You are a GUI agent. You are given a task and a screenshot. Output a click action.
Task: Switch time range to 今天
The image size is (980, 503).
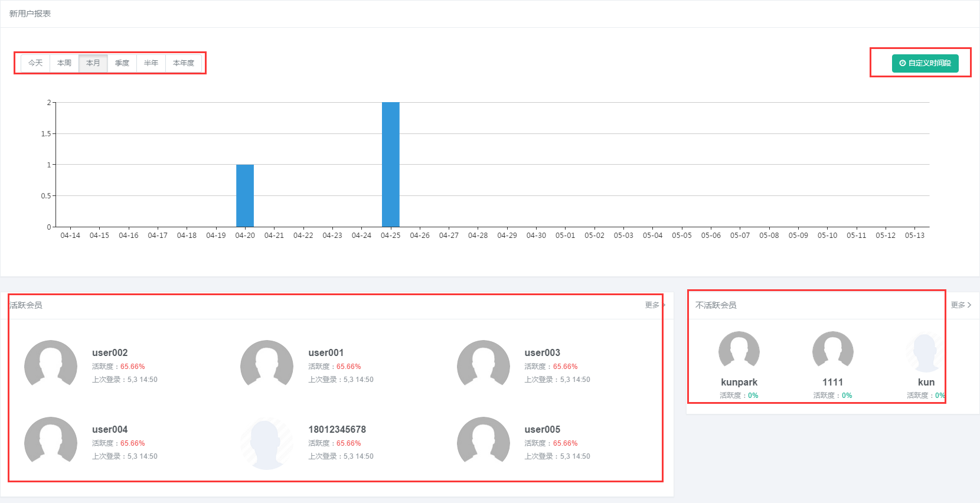(35, 63)
